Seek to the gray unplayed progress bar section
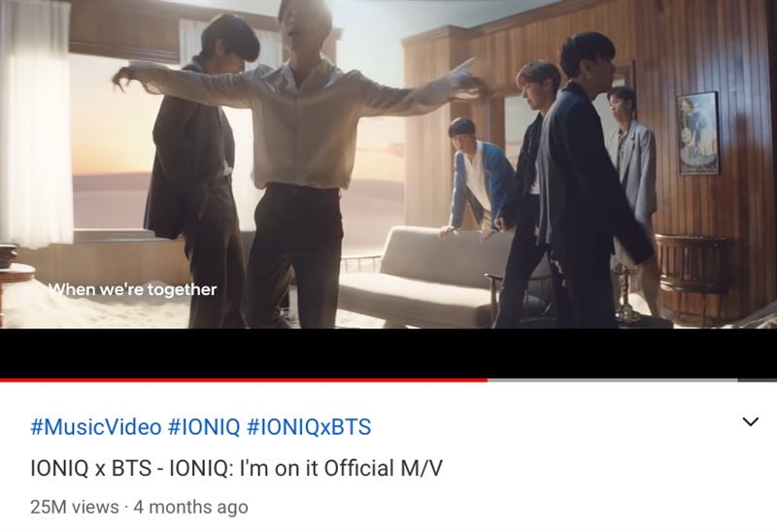 (613, 380)
